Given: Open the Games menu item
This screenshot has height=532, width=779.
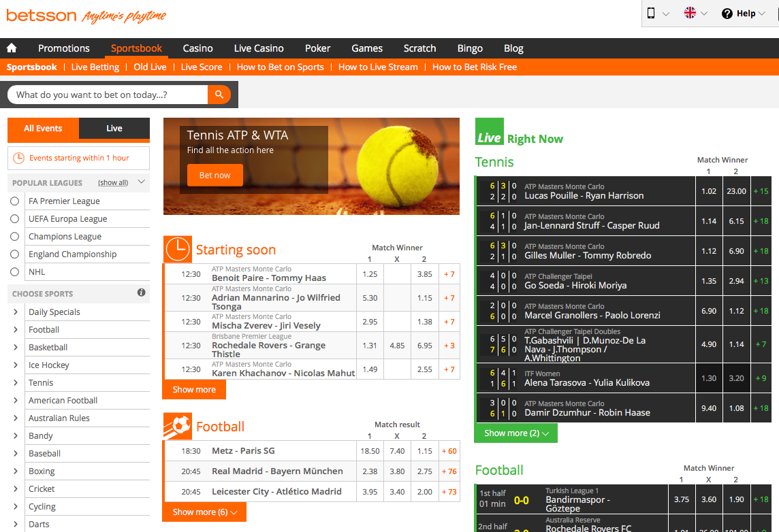Looking at the screenshot, I should coord(367,48).
